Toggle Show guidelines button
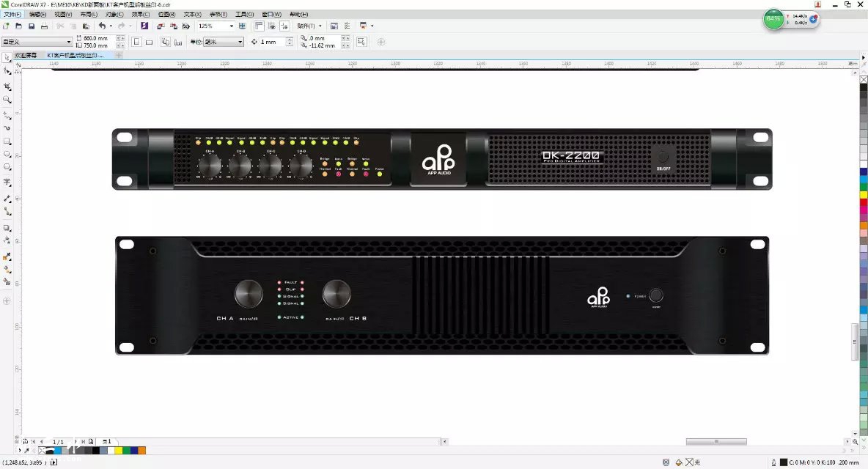The height and width of the screenshot is (469, 868). [x=284, y=26]
